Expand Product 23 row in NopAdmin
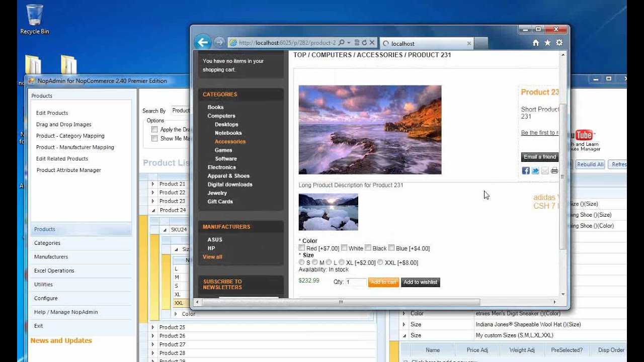Image resolution: width=644 pixels, height=362 pixels. [153, 201]
